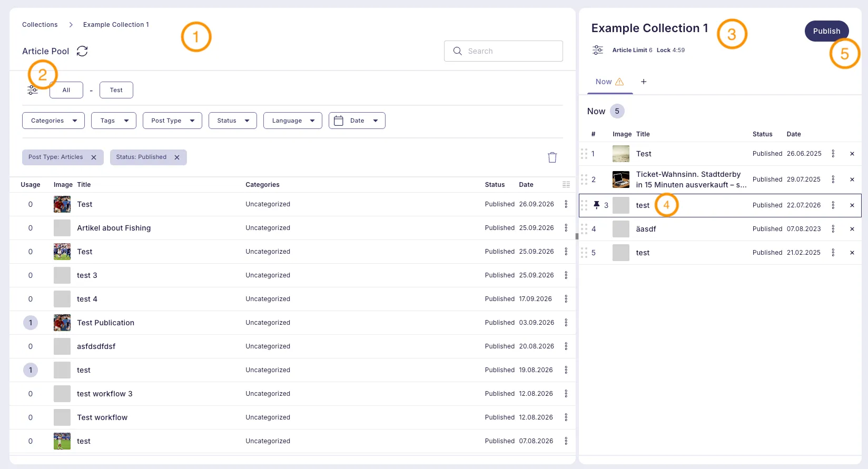Screen dimensions: 868x469
Task: Grab the drag handle of collection item 5
Action: point(584,253)
